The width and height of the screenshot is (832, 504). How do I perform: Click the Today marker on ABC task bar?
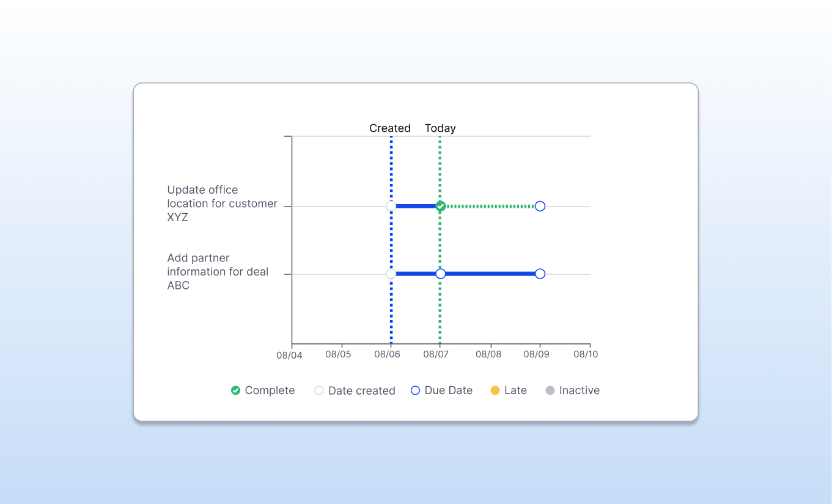440,274
